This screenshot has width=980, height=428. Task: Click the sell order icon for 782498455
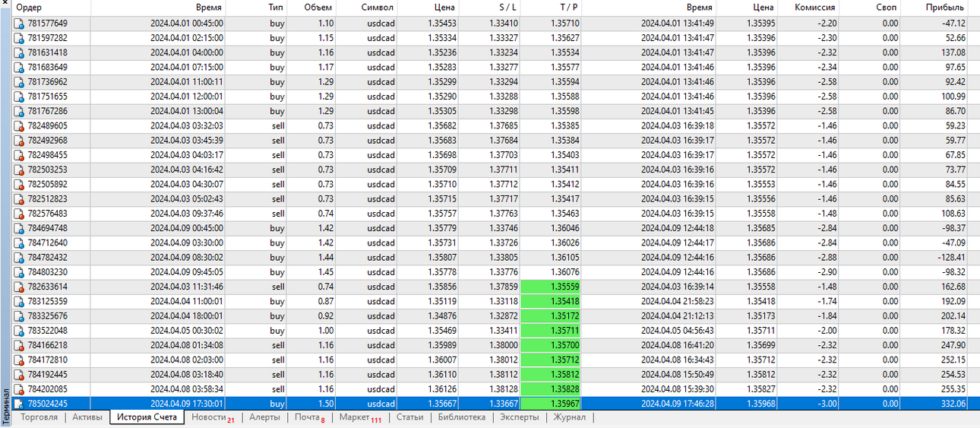pos(20,155)
